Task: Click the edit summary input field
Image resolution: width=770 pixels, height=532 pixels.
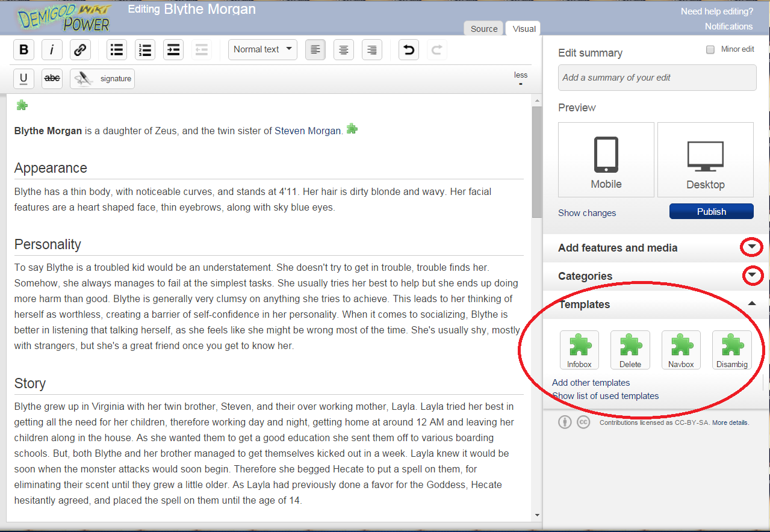Action: click(x=657, y=78)
